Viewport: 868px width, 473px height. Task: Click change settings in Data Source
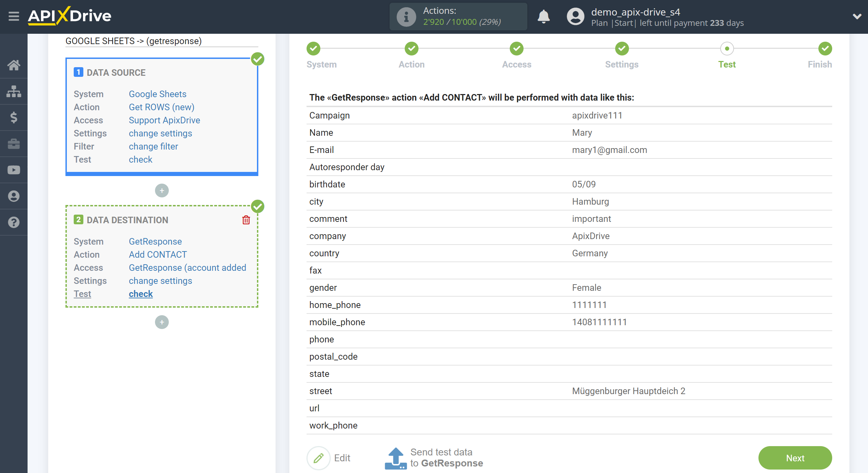tap(161, 133)
